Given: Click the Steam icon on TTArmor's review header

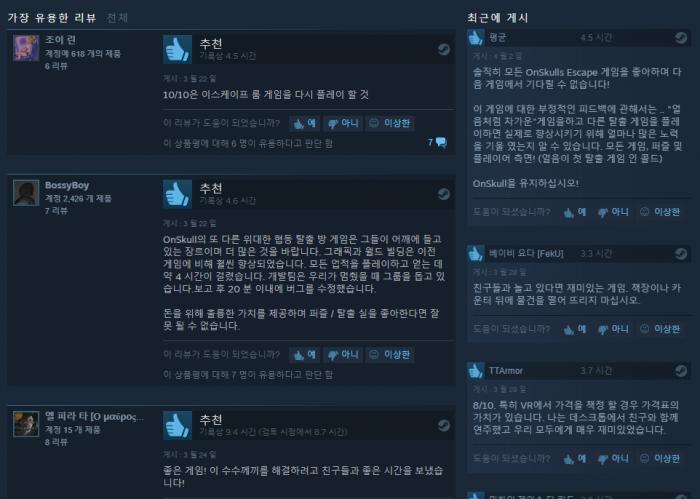Looking at the screenshot, I should tap(681, 370).
